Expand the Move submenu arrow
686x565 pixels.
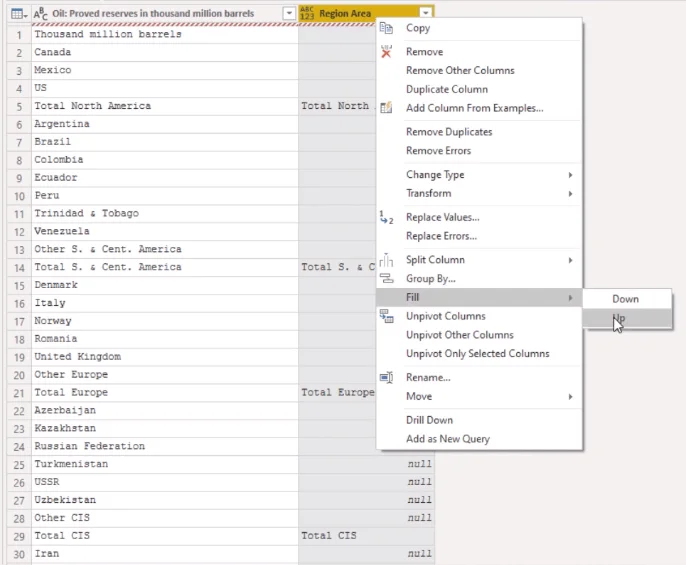(570, 397)
